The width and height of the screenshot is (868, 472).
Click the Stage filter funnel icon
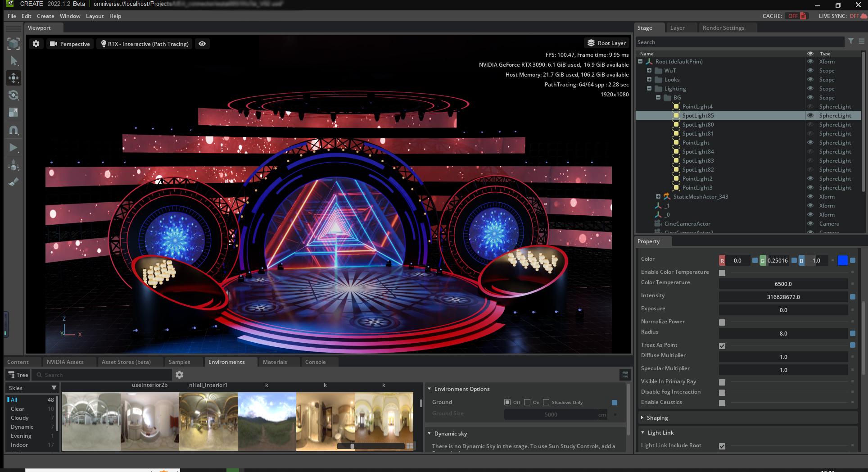[850, 41]
